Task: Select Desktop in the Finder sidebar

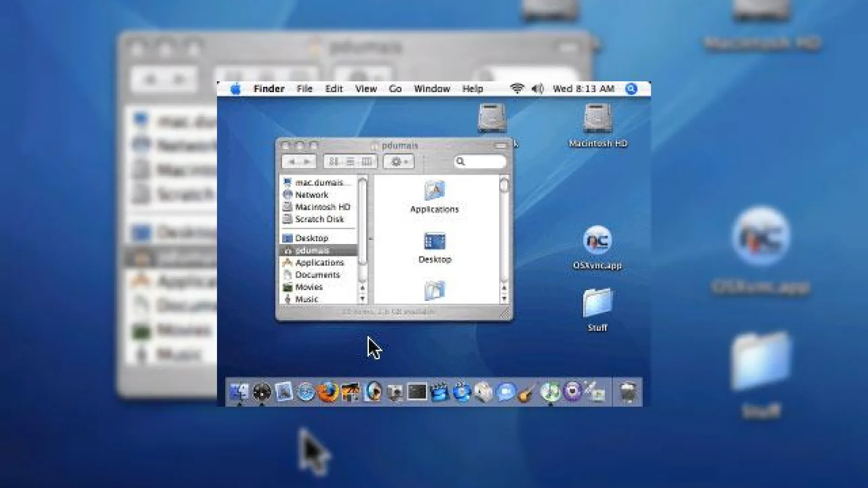Action: [318, 238]
